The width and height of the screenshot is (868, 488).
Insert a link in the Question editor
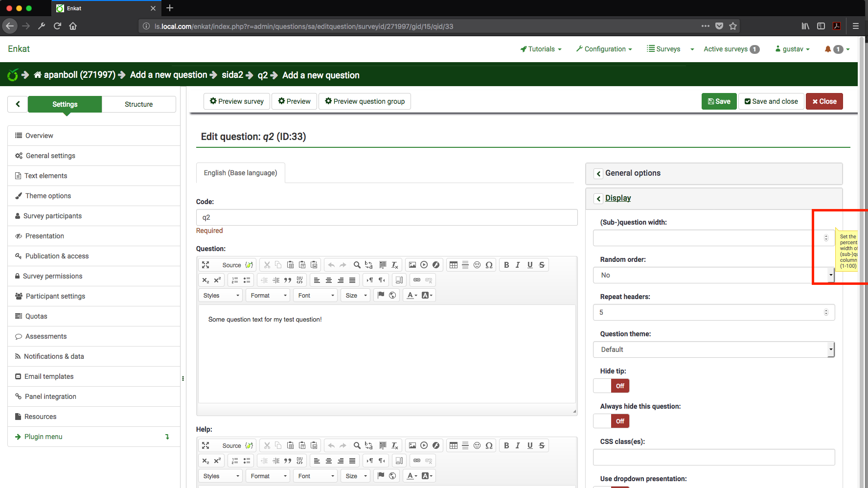(417, 280)
